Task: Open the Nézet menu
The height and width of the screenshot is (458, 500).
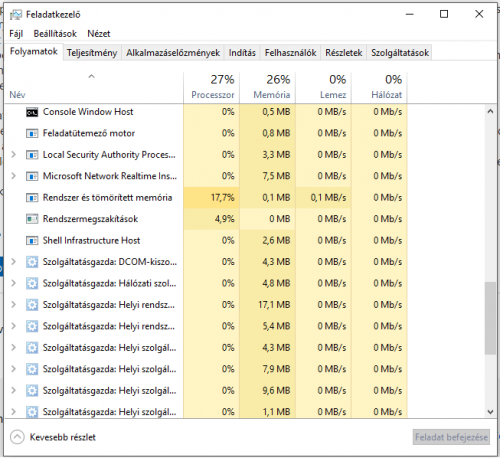Action: click(99, 34)
